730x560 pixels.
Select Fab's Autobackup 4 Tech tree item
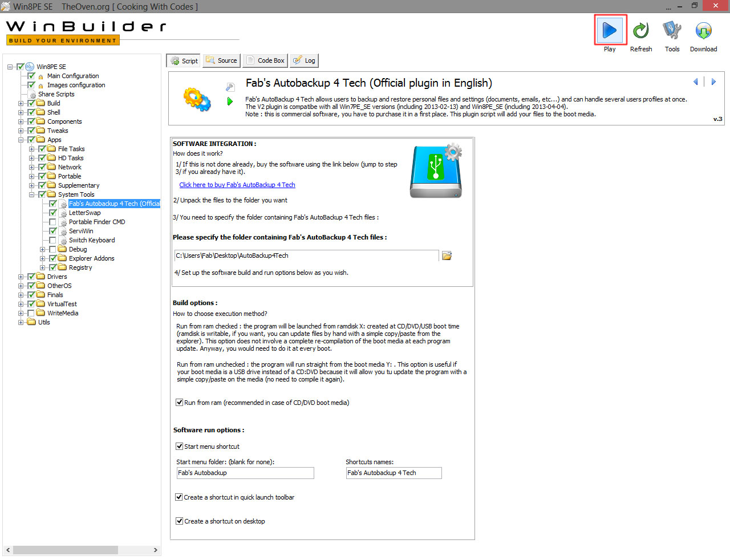click(x=114, y=204)
